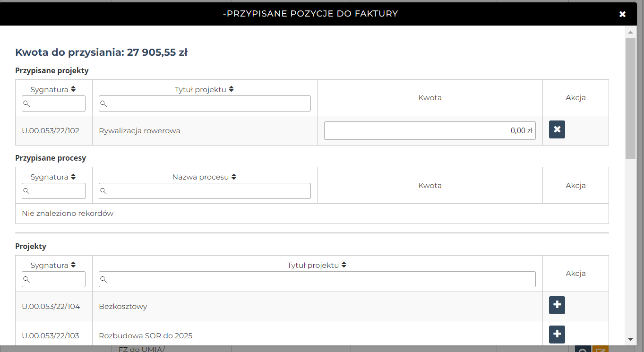Focus Sygnatura filter in Przypisane procesy
Image resolution: width=644 pixels, height=352 pixels.
tap(54, 191)
